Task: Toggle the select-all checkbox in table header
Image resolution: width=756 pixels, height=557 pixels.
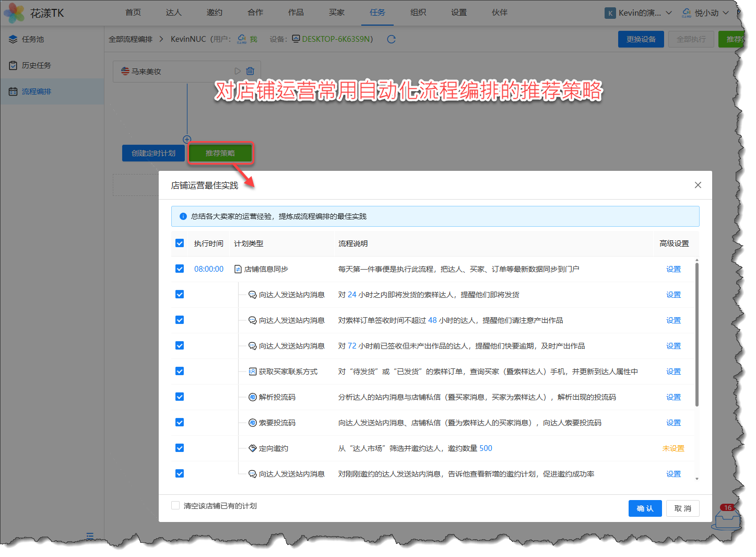Action: pos(180,243)
